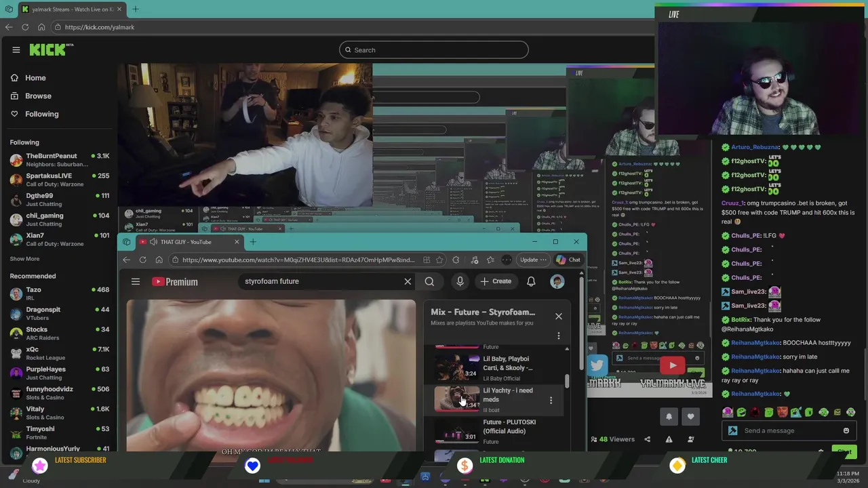The width and height of the screenshot is (868, 488).
Task: Toggle Kick stream notifications bell
Action: [x=669, y=417]
